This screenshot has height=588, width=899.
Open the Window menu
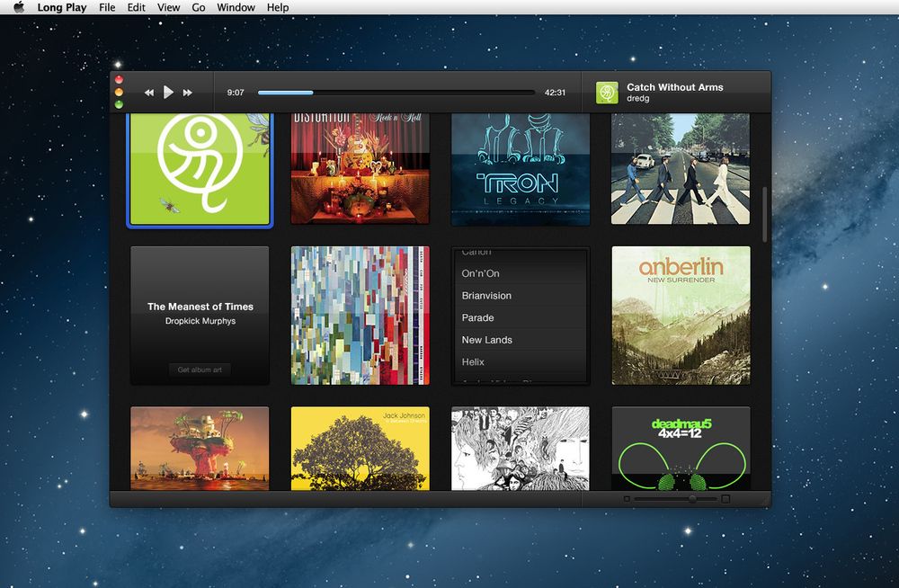[236, 7]
